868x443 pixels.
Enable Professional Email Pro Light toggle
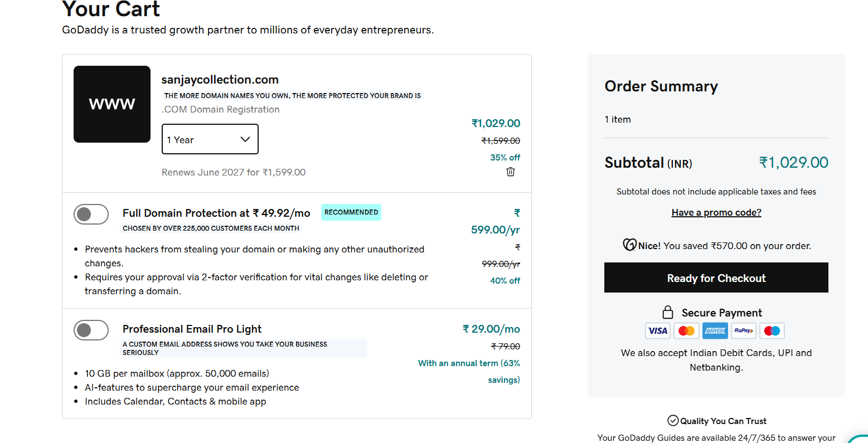coord(91,330)
